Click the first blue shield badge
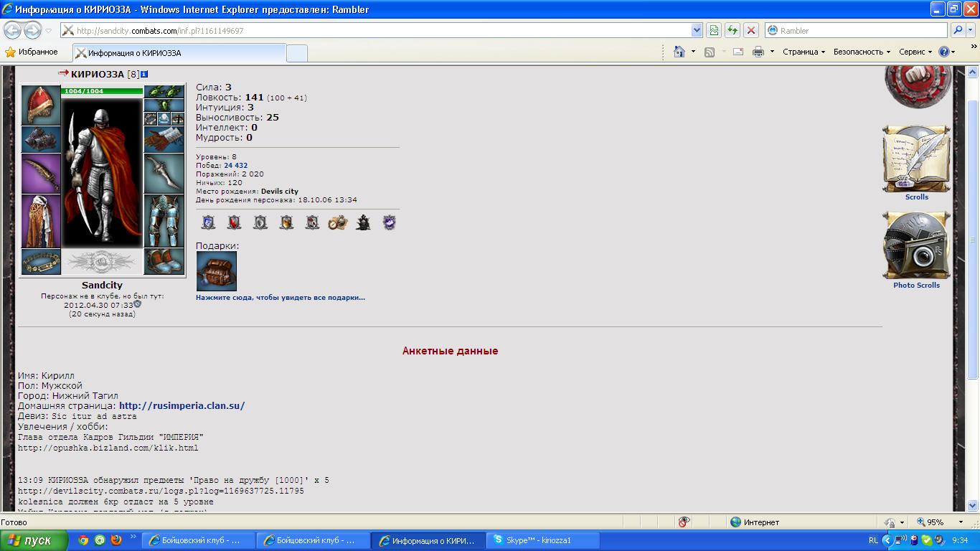Screen dimensions: 980x551 pos(208,222)
